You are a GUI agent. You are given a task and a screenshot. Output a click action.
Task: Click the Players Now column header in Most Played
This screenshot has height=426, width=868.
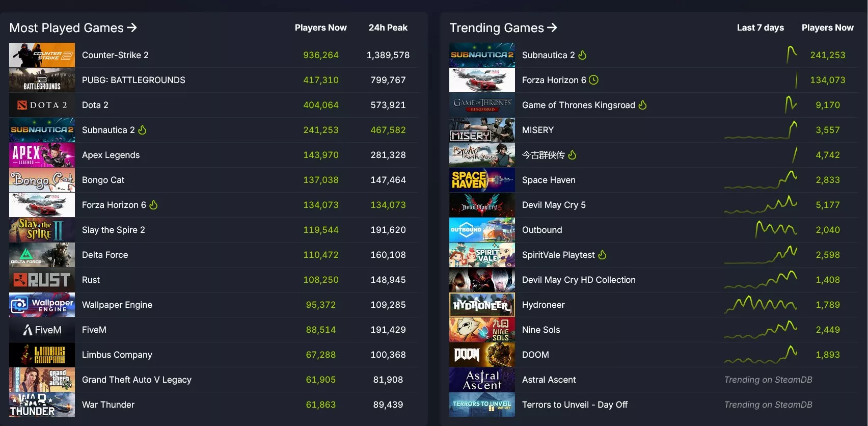(320, 28)
